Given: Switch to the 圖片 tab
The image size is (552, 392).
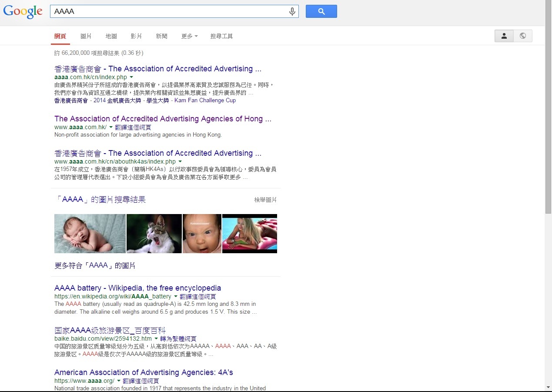Looking at the screenshot, I should pos(86,36).
